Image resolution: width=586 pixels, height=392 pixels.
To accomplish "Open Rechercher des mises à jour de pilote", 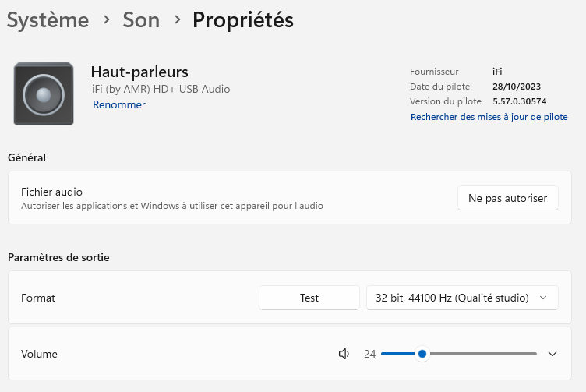I will (x=489, y=117).
